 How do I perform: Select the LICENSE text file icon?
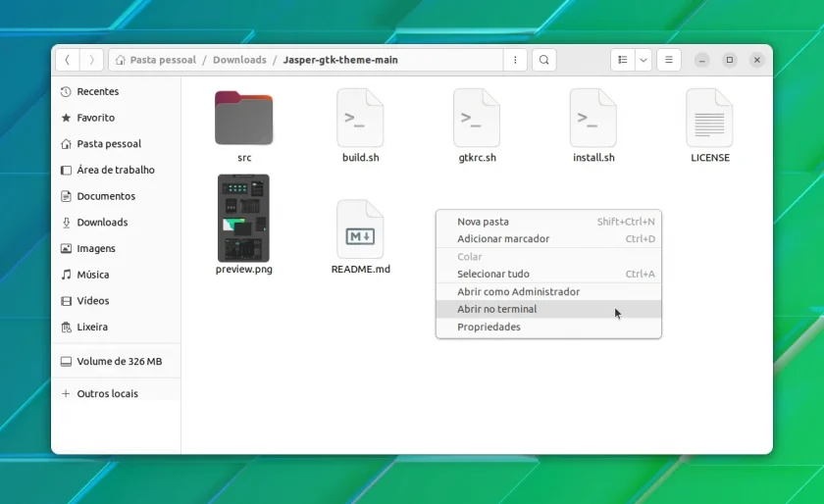[709, 118]
